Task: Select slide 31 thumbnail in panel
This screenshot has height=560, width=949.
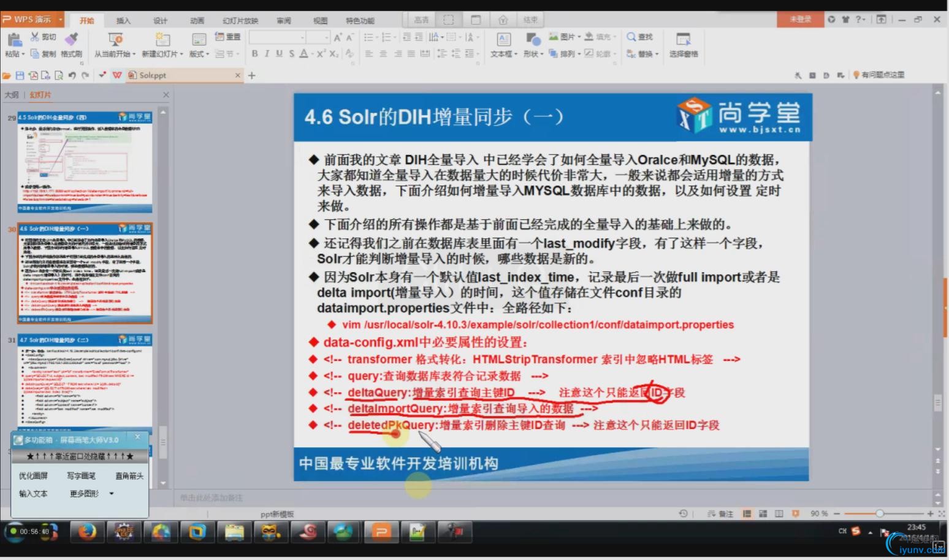Action: point(85,383)
